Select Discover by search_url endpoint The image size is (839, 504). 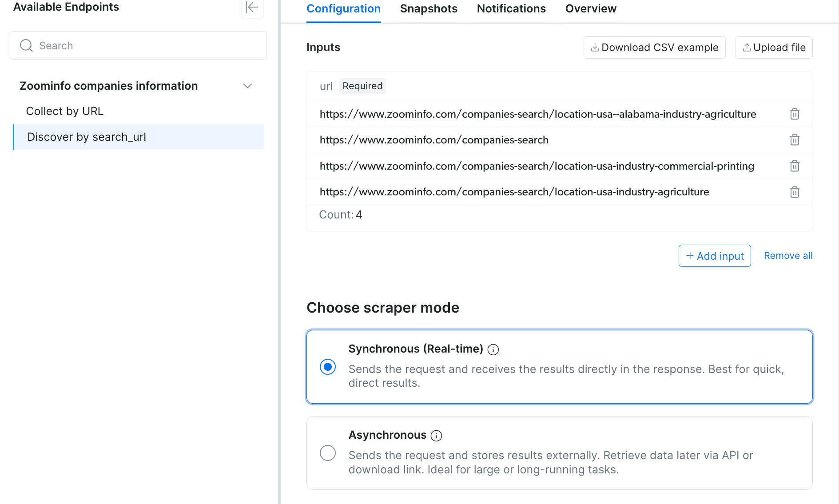coord(139,137)
